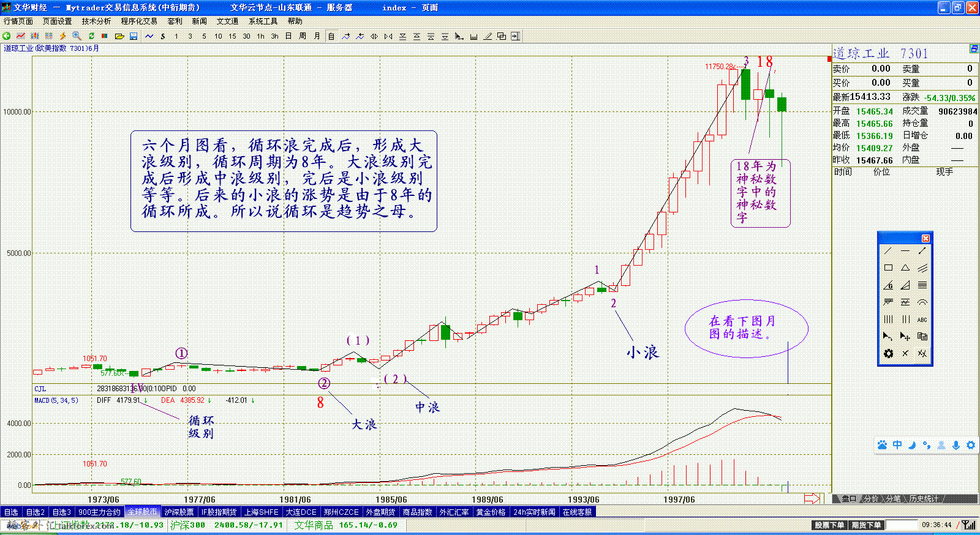The width and height of the screenshot is (980, 535).
Task: Select the Gann angle tool marked G
Action: [888, 285]
